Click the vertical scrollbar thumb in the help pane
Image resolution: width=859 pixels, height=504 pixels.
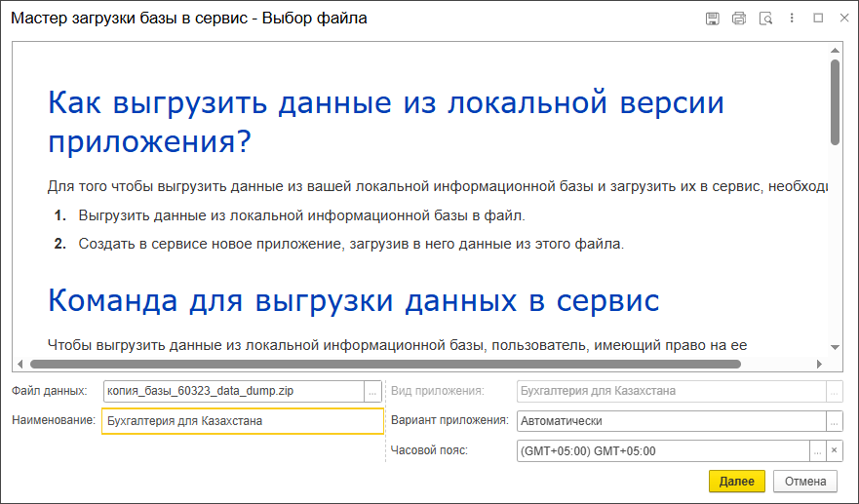[x=835, y=102]
